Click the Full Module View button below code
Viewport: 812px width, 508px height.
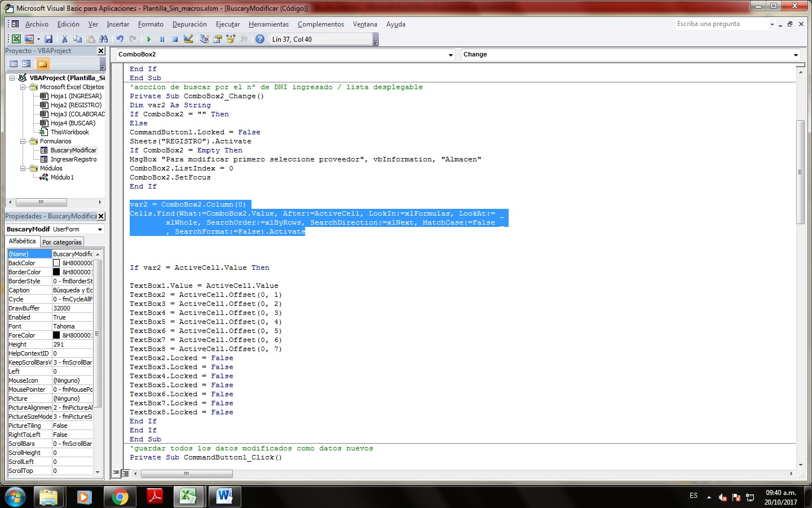(x=125, y=474)
